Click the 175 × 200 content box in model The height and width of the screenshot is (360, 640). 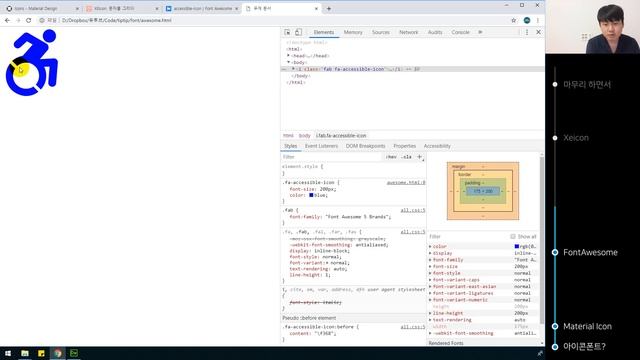coord(483,191)
